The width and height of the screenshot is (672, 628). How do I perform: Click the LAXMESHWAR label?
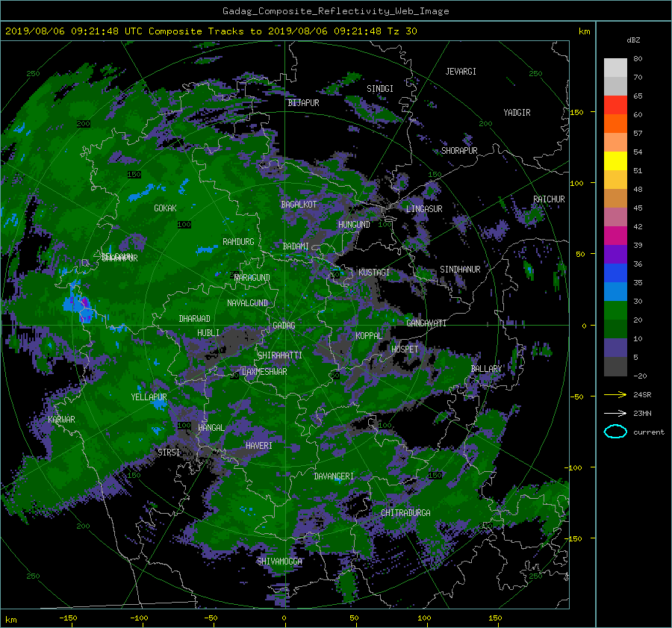coord(264,372)
